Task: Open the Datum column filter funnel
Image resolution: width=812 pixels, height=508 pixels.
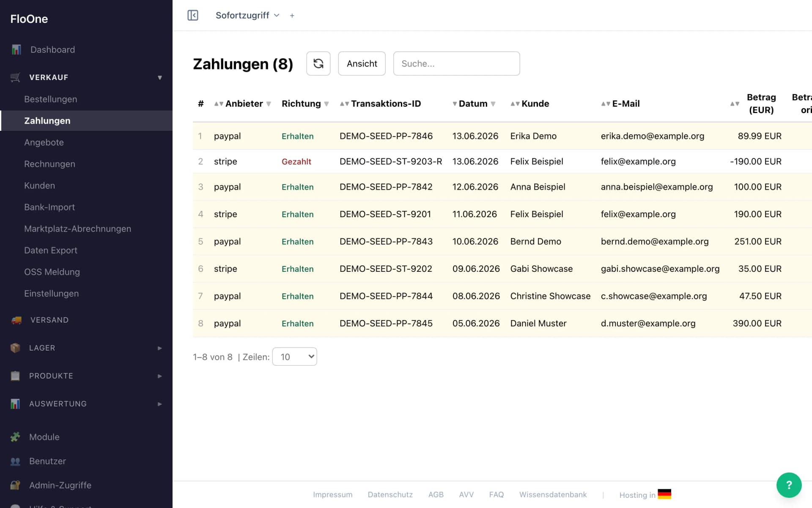Action: pos(493,104)
